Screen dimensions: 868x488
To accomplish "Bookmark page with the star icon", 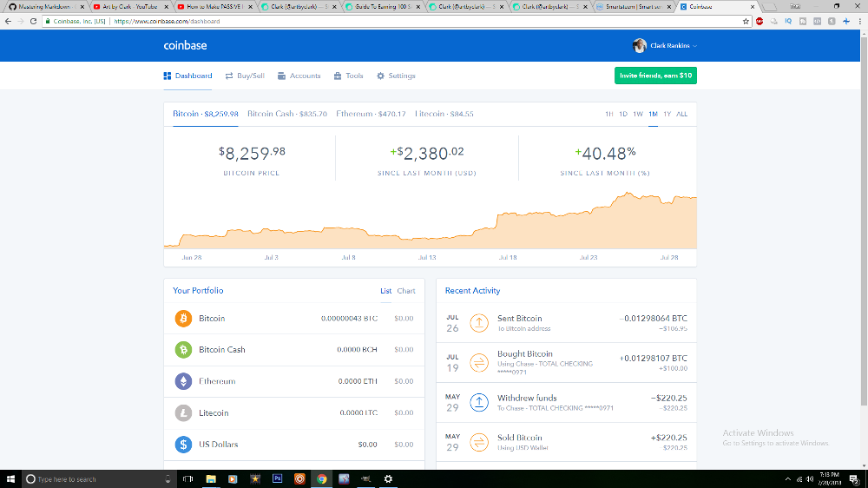I will click(x=746, y=21).
